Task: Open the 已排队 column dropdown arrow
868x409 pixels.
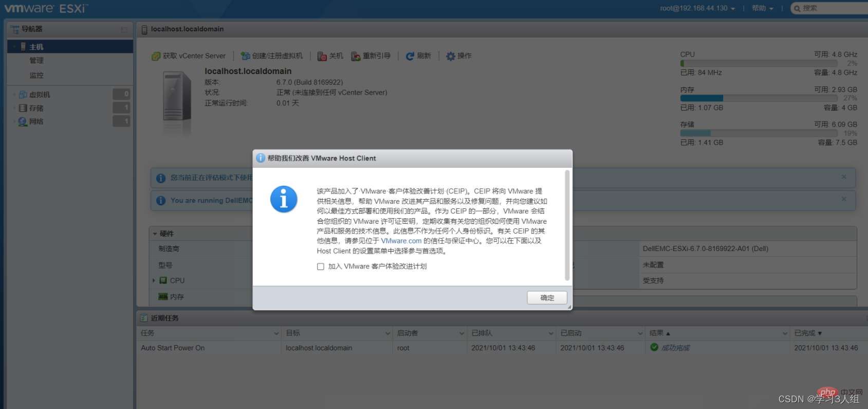Action: 551,333
